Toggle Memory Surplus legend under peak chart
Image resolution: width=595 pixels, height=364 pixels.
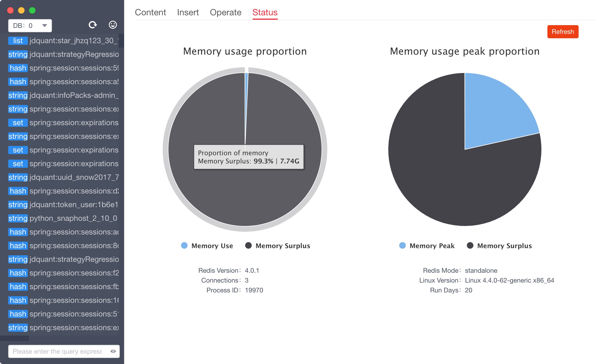499,246
